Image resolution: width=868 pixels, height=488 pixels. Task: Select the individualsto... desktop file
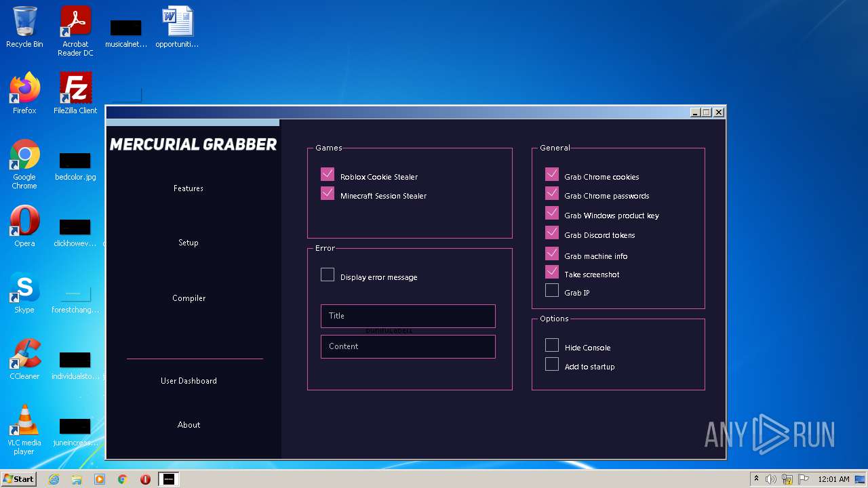[75, 365]
